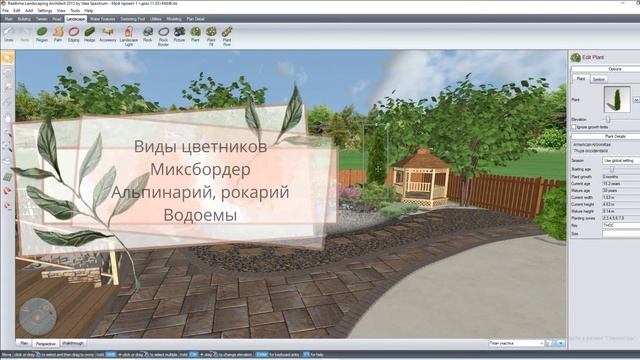Click the Starting age slider handle
Image resolution: width=640 pixels, height=360 pixels.
click(612, 169)
